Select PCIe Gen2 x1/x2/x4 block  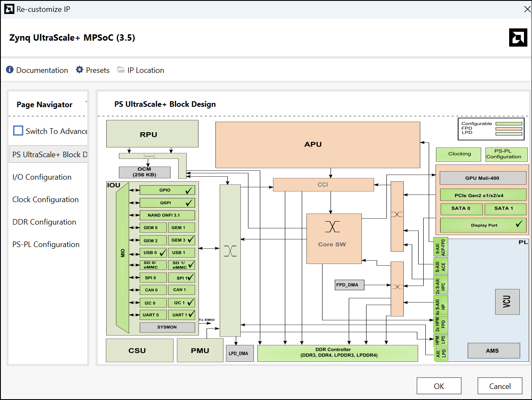[x=484, y=195]
